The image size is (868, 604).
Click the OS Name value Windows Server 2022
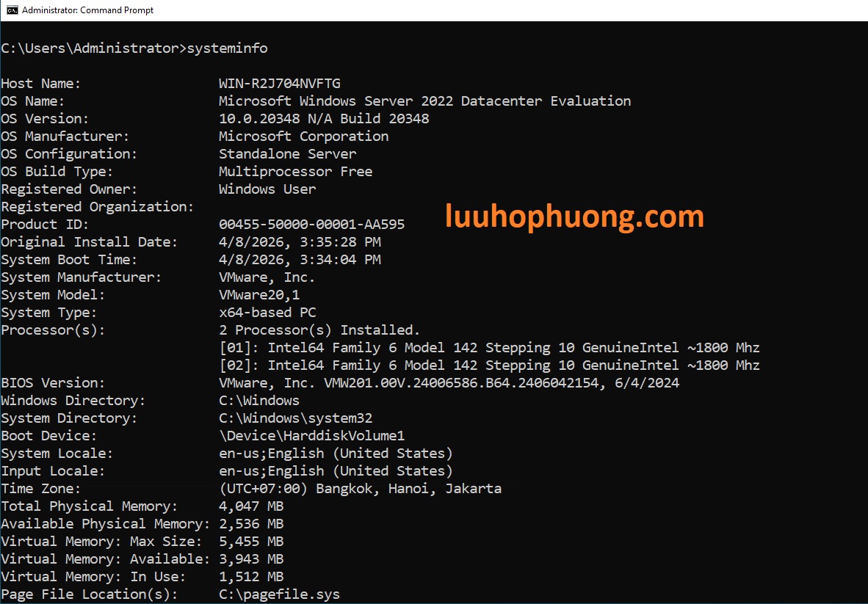point(424,101)
